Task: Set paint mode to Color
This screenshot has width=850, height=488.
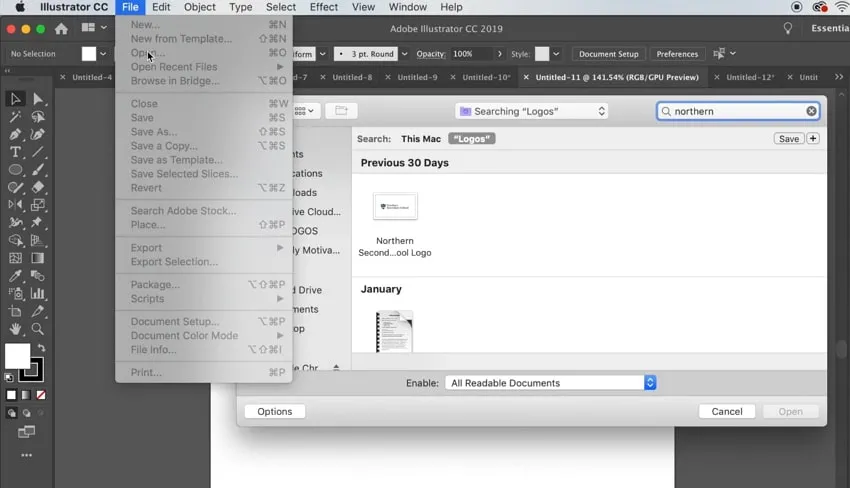Action: 11,395
